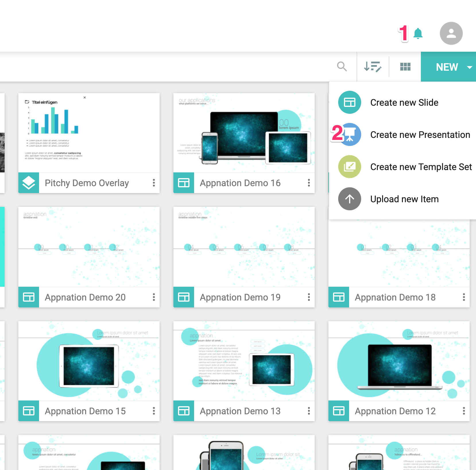Click slide icon of Appnation Demo 19

tap(184, 297)
